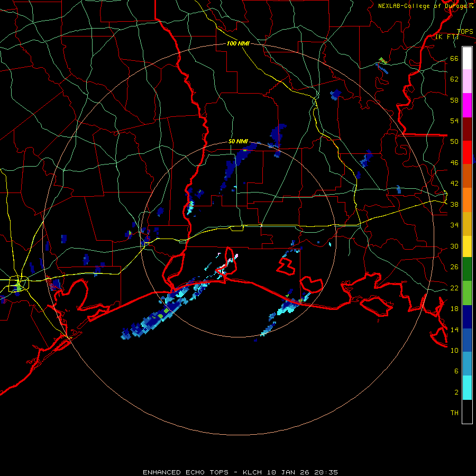Click the 26 legend value

454,267
